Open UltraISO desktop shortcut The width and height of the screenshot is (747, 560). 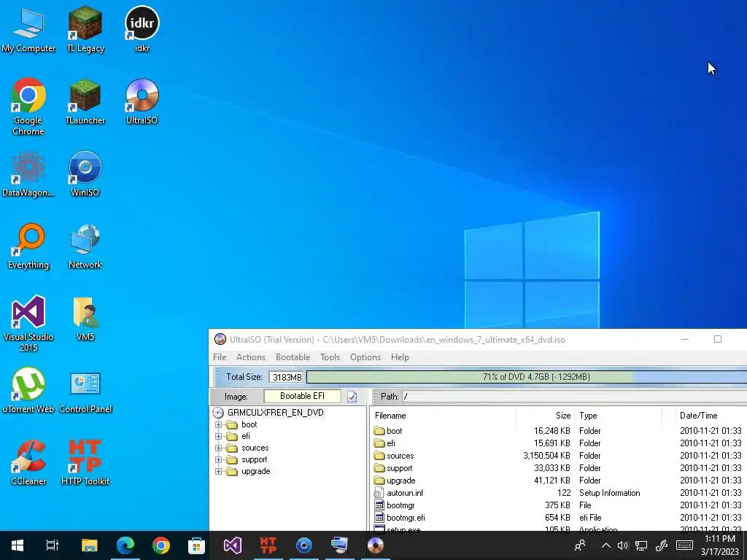click(142, 101)
